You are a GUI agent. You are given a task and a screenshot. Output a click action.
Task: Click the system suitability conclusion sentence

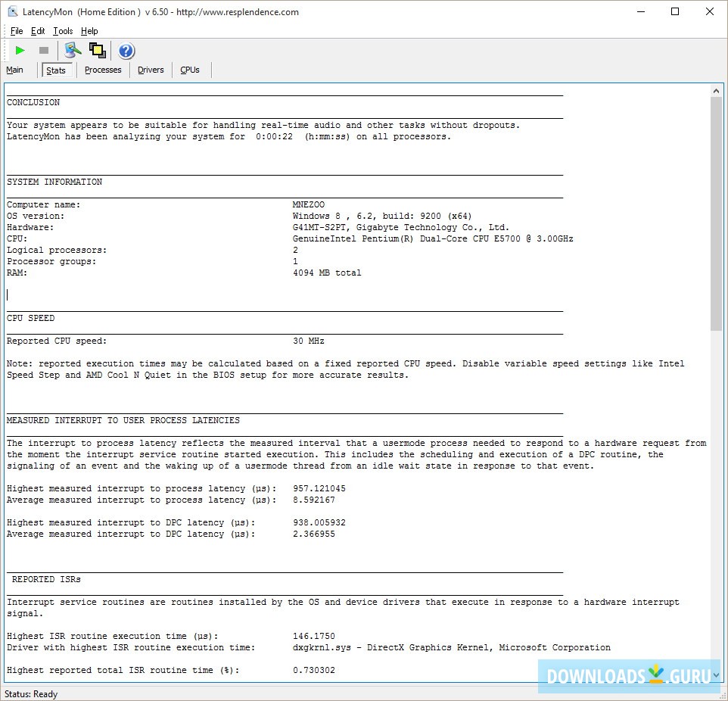tap(263, 125)
